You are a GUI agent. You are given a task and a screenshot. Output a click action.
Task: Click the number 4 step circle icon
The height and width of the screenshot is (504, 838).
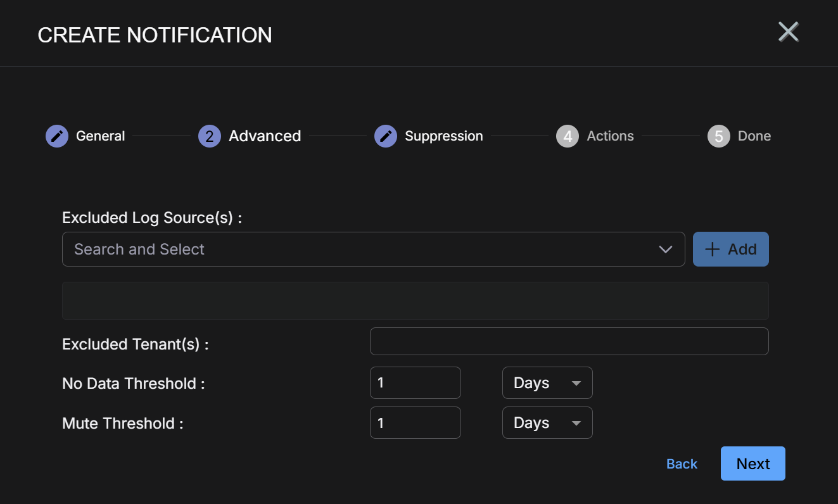568,136
